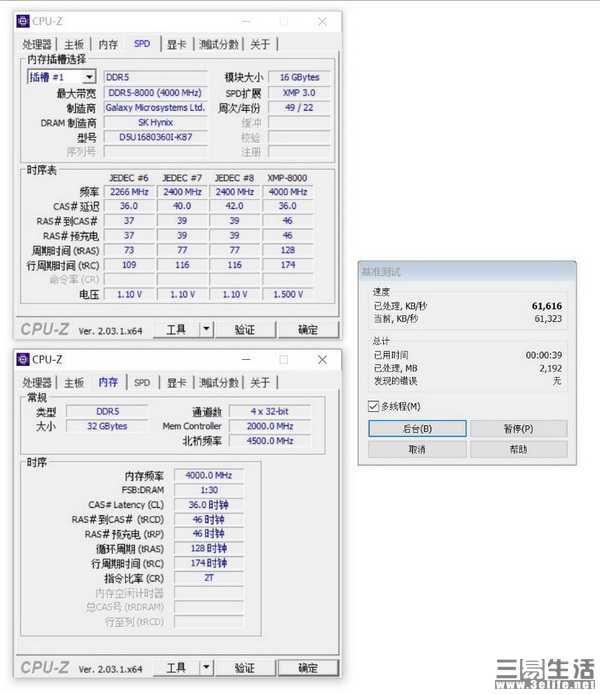The image size is (600, 694).
Task: Click the 49 / 22 week/year value
Action: pyautogui.click(x=299, y=108)
